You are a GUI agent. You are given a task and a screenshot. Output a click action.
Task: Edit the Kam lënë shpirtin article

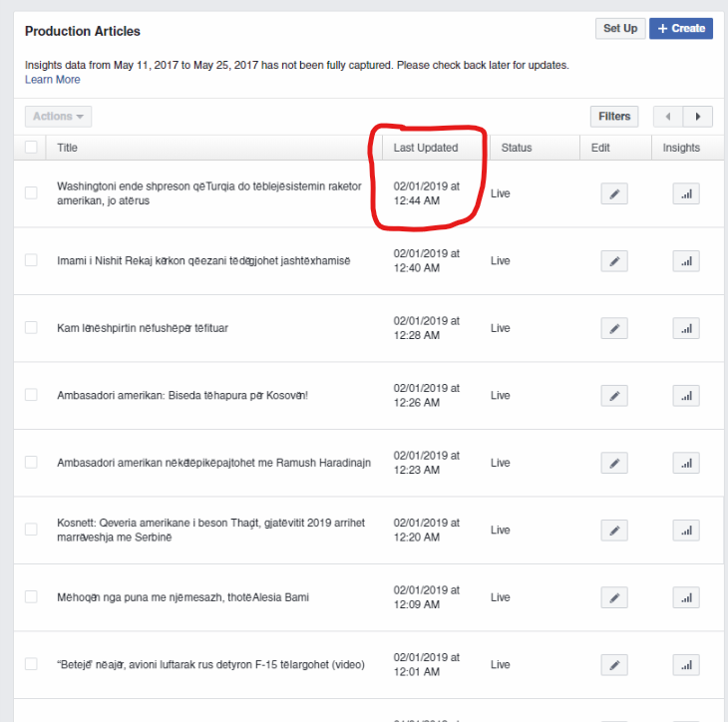pyautogui.click(x=613, y=328)
